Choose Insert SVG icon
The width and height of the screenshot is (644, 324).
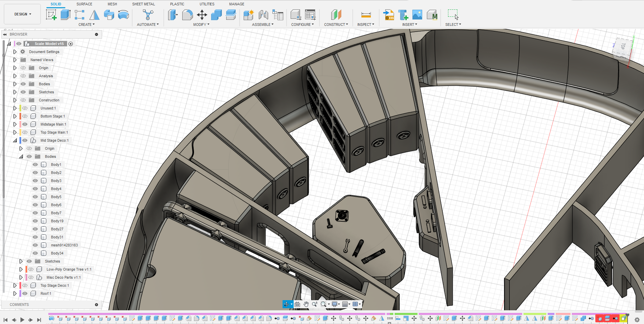click(x=389, y=15)
